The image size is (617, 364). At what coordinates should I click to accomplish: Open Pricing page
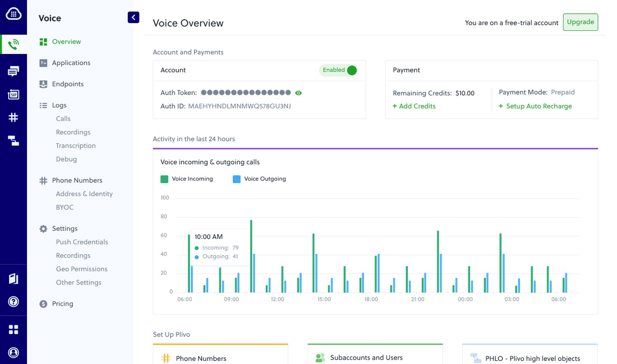click(63, 304)
